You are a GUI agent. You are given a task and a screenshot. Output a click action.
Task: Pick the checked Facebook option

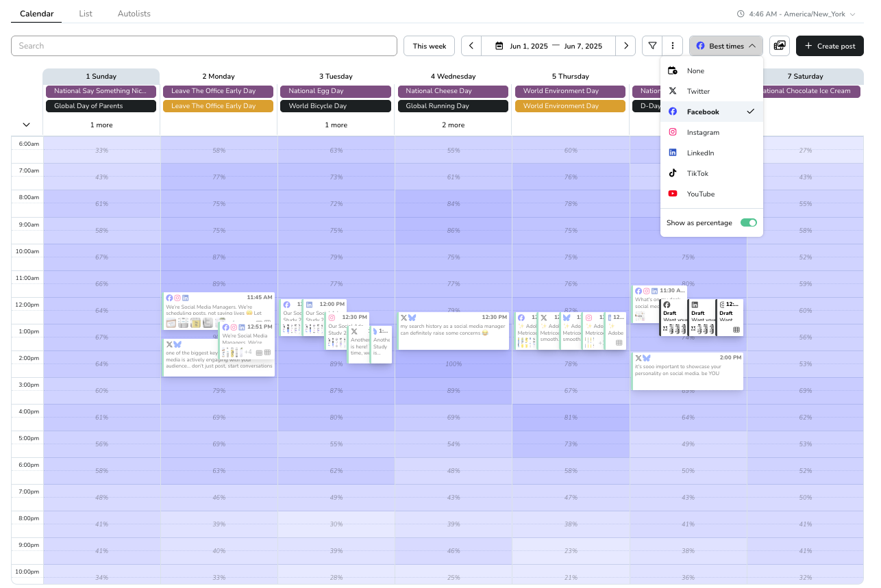(x=703, y=112)
